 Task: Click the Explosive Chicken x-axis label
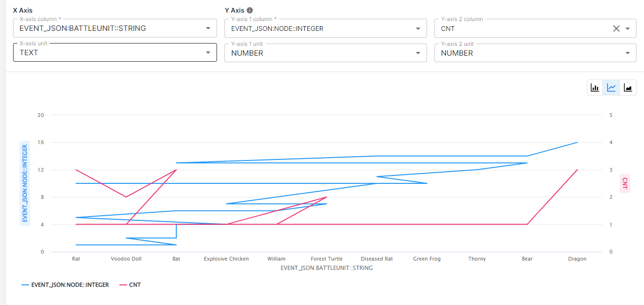[x=226, y=259]
